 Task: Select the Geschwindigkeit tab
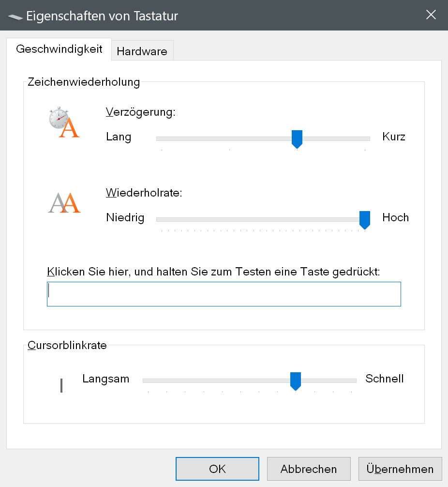click(59, 49)
